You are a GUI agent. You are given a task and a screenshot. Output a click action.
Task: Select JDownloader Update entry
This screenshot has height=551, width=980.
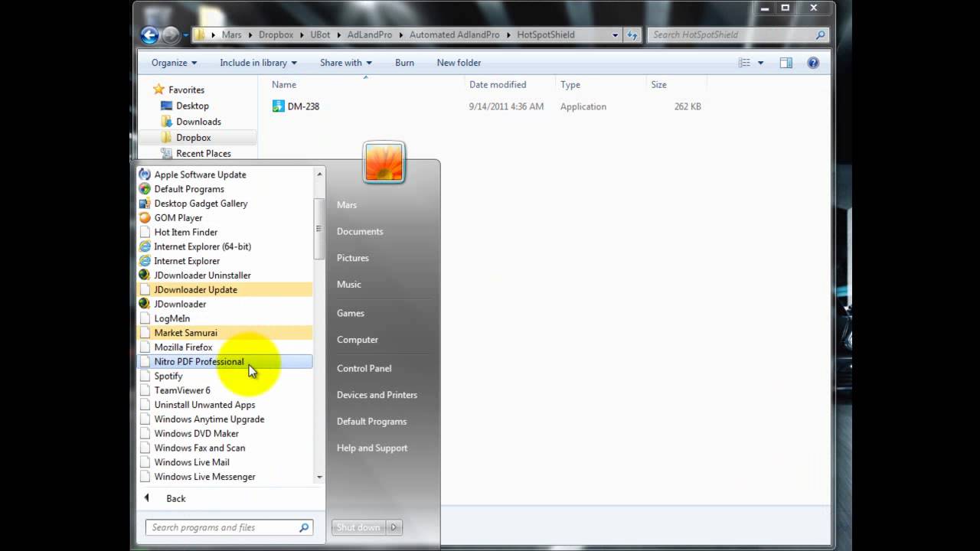(x=224, y=290)
